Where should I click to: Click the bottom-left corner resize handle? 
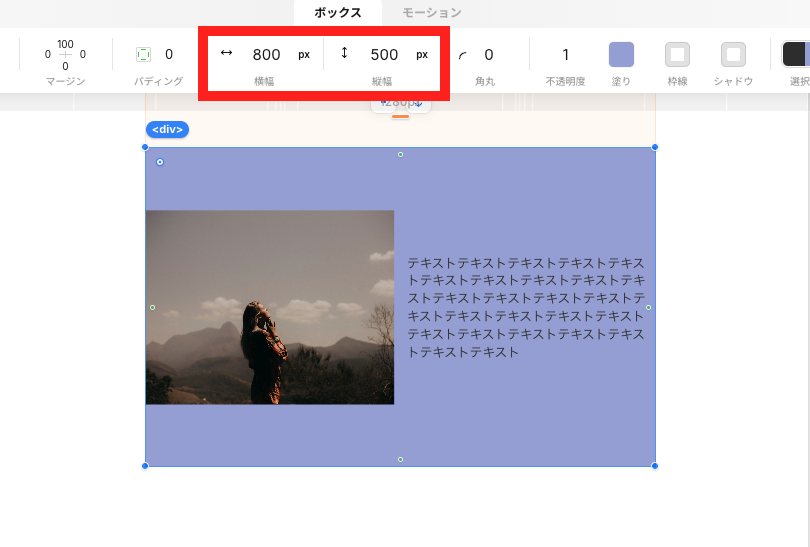click(145, 466)
